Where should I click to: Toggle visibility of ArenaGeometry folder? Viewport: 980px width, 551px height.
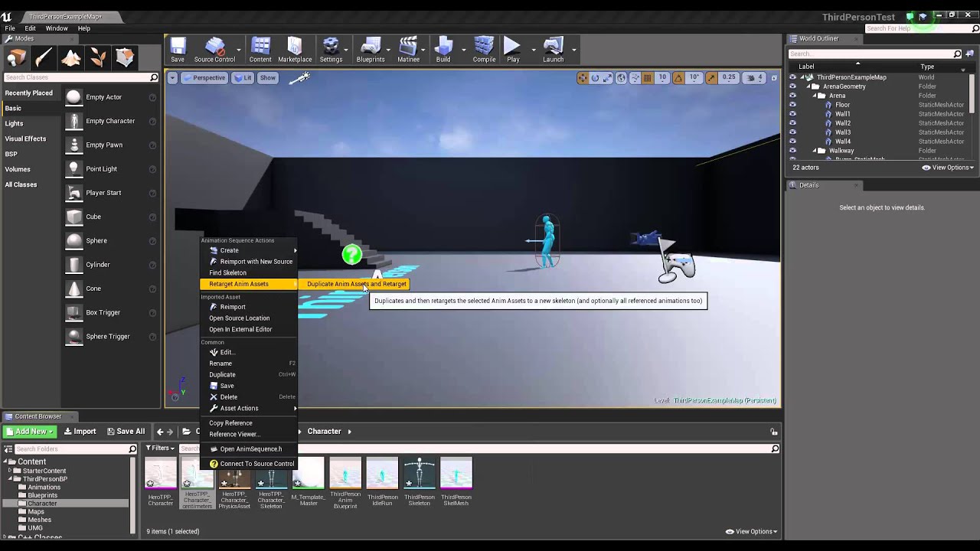coord(792,86)
